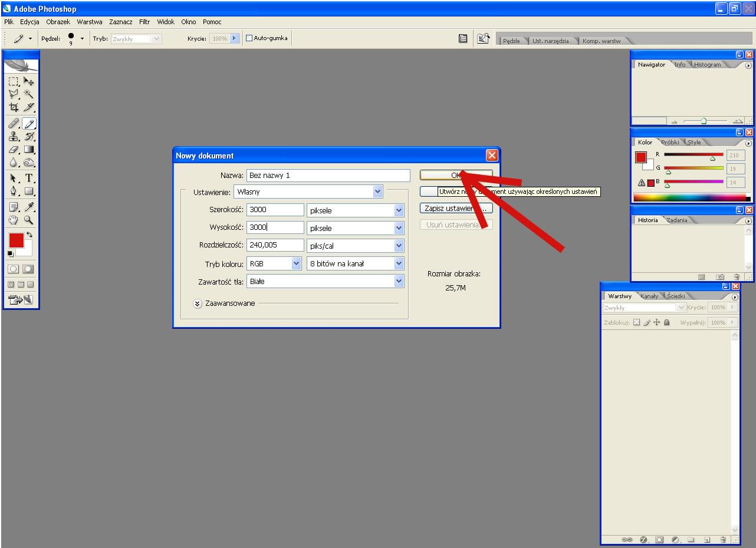The height and width of the screenshot is (548, 756).
Task: Click the Zapisz ustawienia button
Action: pos(455,209)
